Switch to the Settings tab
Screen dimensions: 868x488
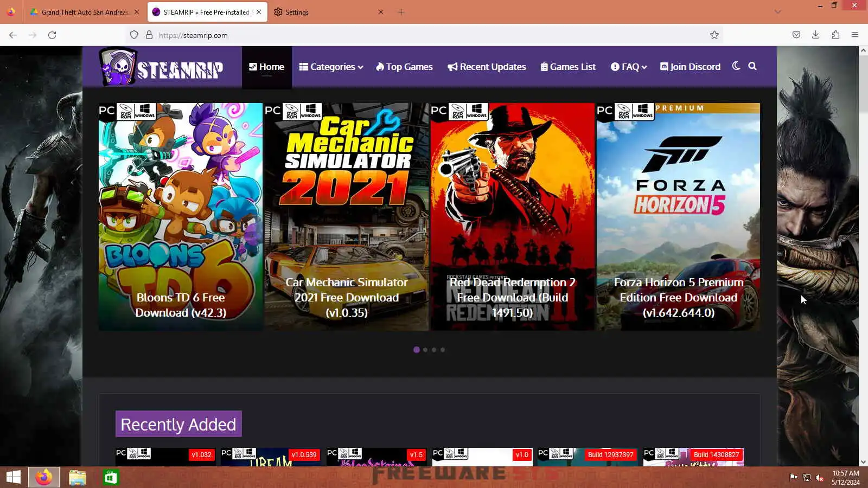[x=329, y=12]
